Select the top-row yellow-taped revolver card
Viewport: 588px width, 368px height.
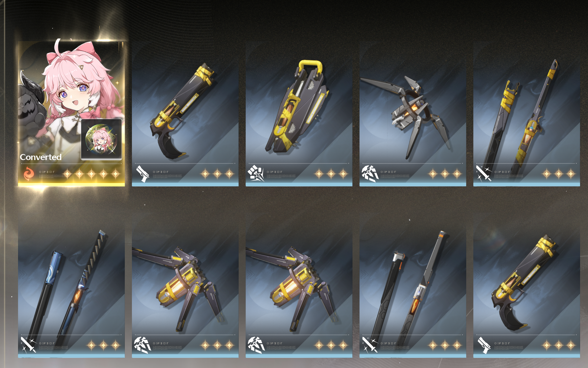pyautogui.click(x=185, y=114)
